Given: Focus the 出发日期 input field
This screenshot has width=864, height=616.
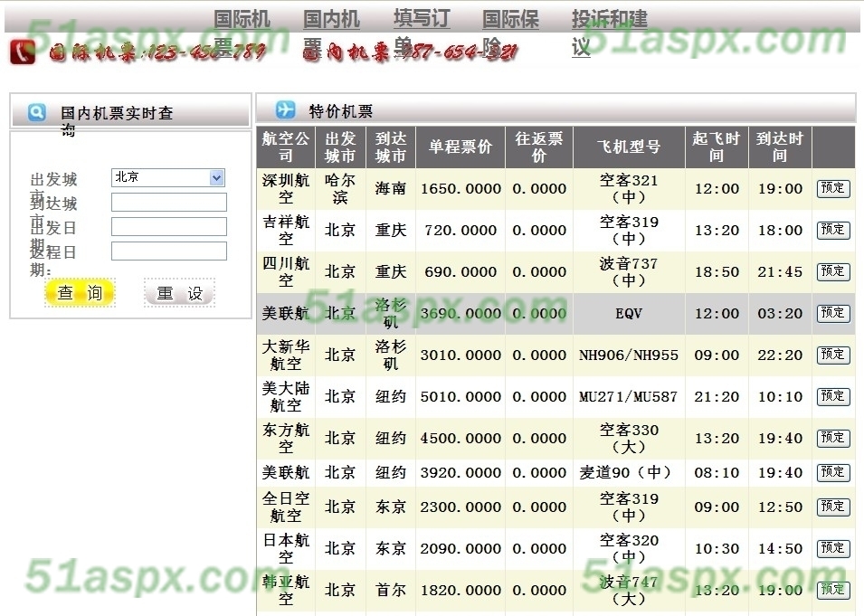Looking at the screenshot, I should pos(168,226).
